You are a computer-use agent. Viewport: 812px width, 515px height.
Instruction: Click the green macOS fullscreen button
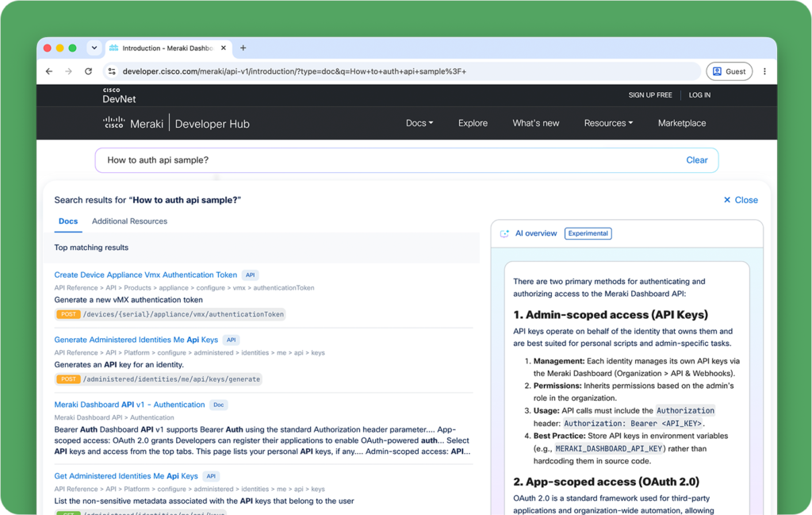point(72,48)
